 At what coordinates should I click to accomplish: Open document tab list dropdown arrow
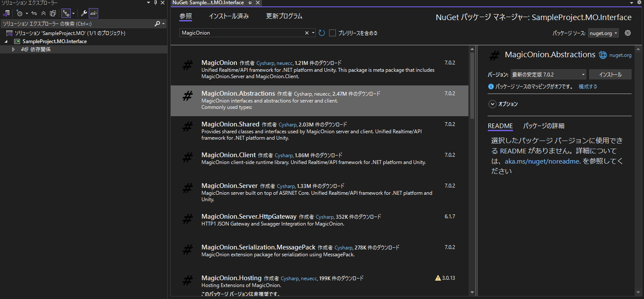(x=632, y=3)
